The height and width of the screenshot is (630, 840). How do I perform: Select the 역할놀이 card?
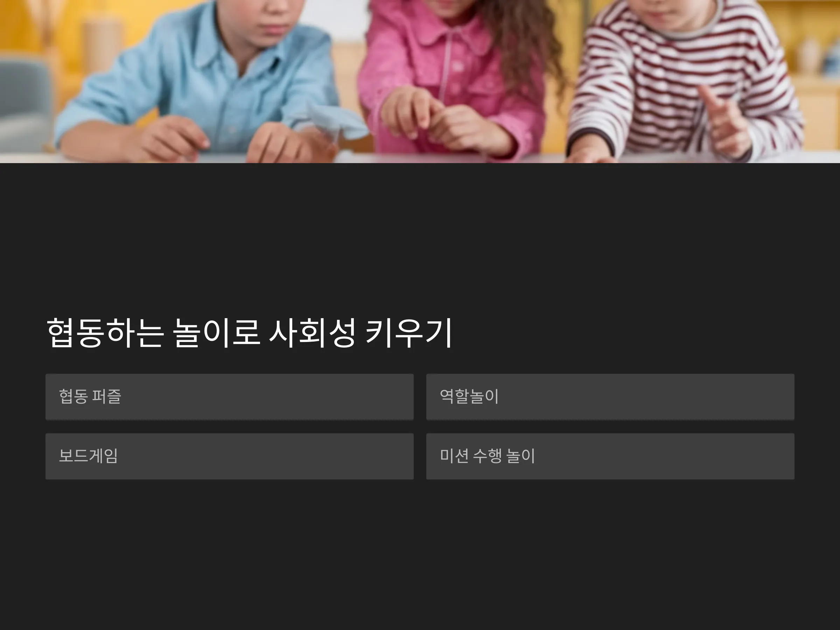(610, 397)
